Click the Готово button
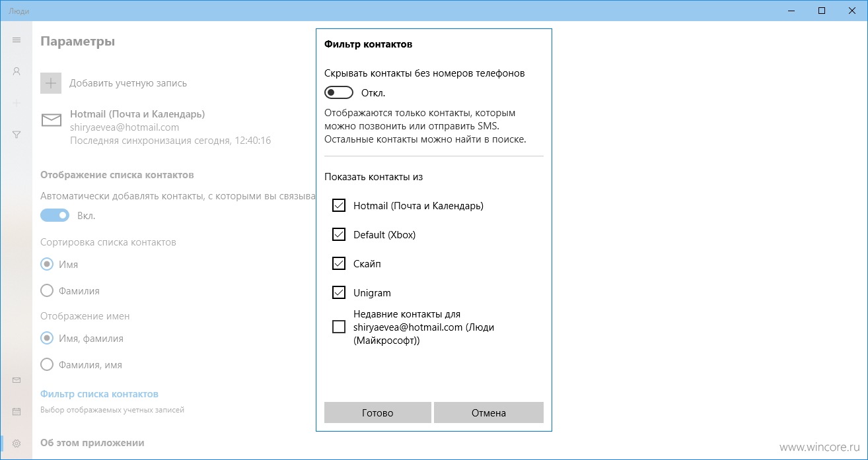The height and width of the screenshot is (460, 868). coord(378,412)
